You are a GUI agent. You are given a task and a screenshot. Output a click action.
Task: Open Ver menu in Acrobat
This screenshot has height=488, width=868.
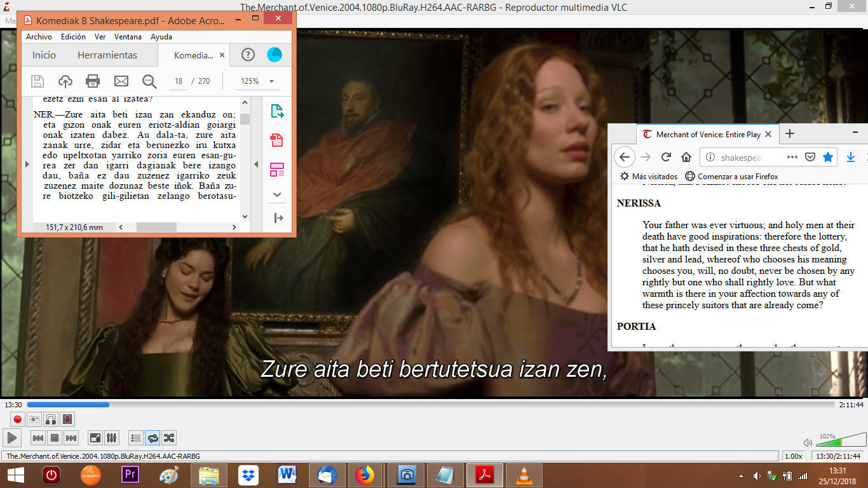coord(100,37)
